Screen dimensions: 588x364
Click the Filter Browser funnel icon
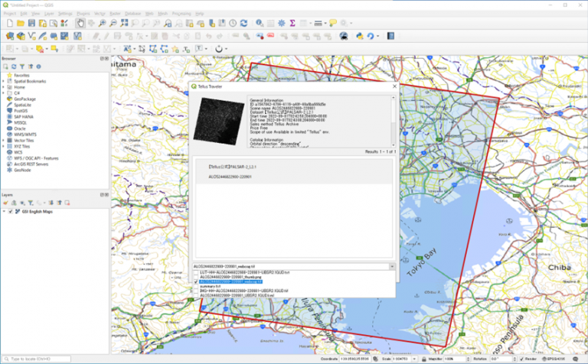[x=22, y=67]
